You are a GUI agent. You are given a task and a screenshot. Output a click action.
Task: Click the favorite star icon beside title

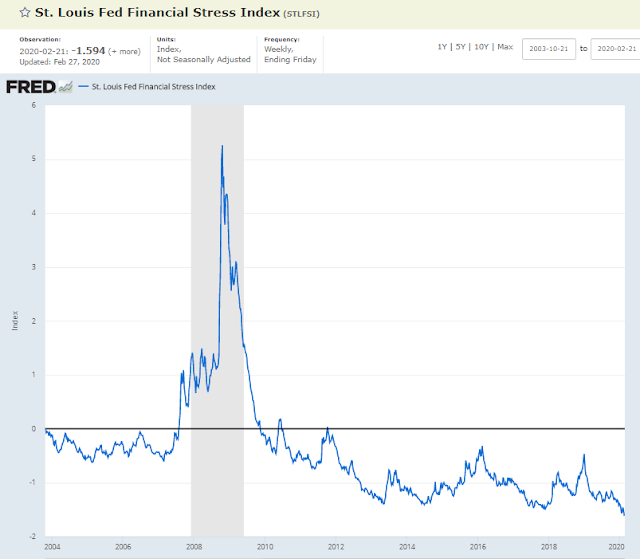tap(25, 12)
